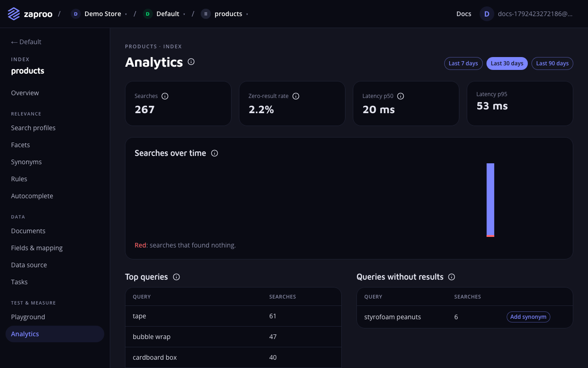This screenshot has height=368, width=588.
Task: Open the Synonyms page
Action: (55, 162)
